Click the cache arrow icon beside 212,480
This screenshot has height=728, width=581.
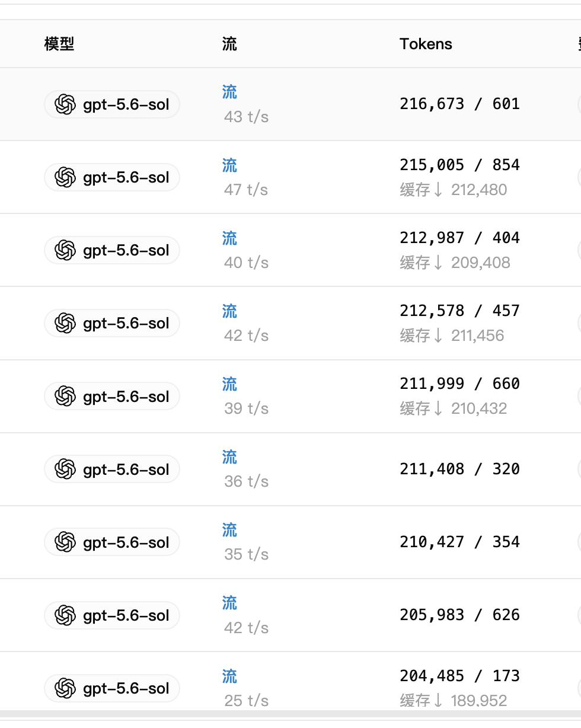tap(438, 190)
